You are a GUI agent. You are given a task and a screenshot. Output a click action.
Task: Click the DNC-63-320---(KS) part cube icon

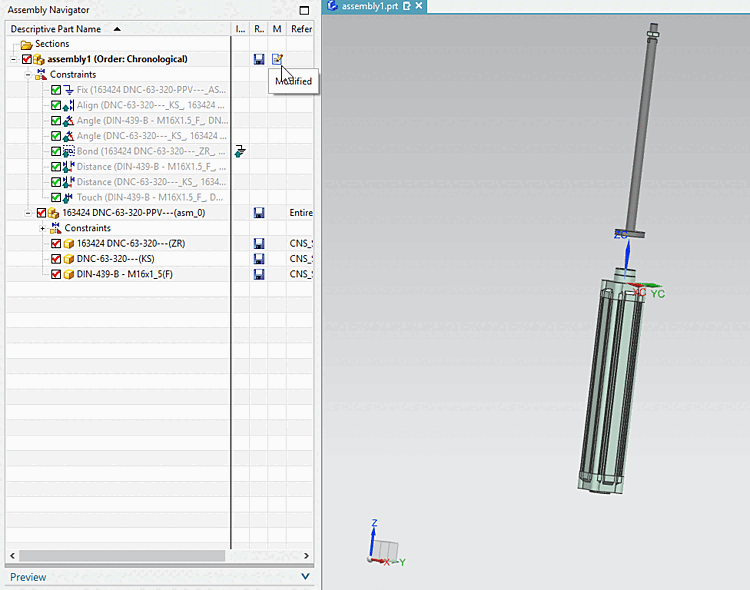coord(69,259)
